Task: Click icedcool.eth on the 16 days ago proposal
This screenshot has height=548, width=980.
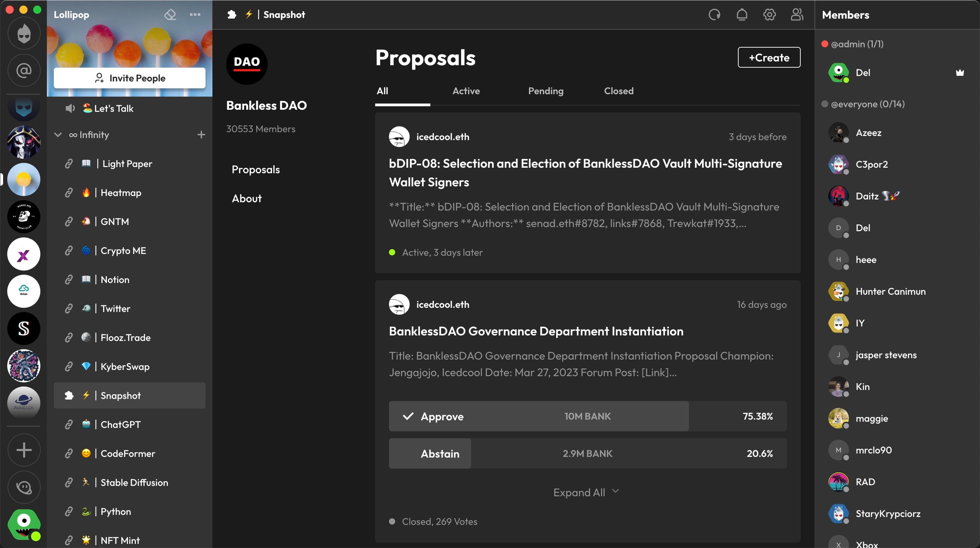Action: point(442,305)
